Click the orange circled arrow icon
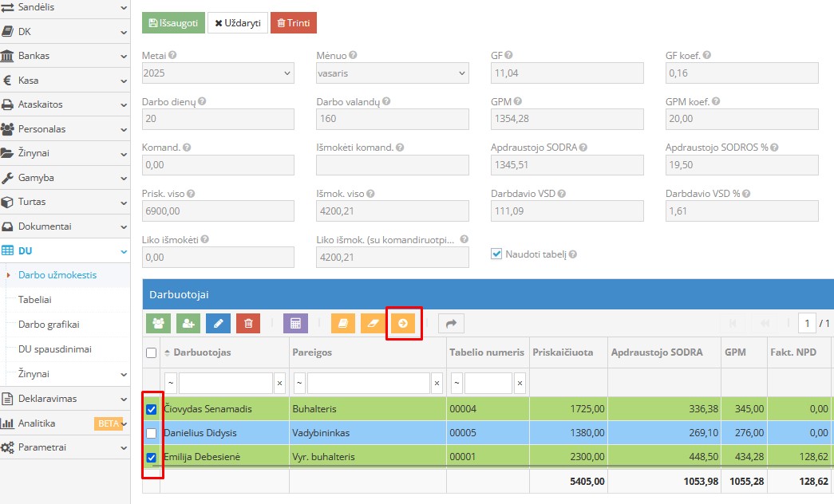 point(403,323)
